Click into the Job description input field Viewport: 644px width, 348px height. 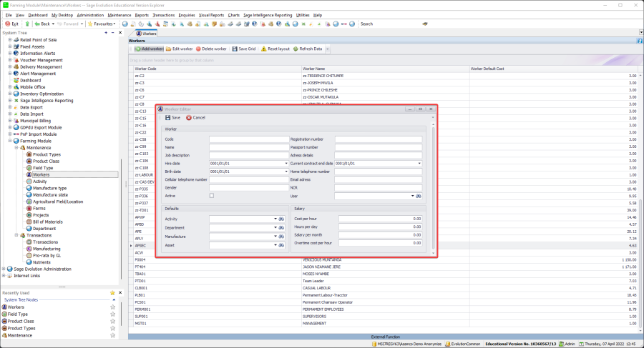(248, 155)
